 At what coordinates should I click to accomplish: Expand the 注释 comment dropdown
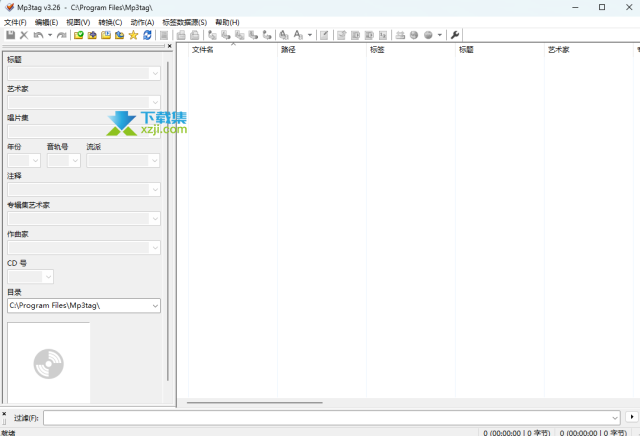point(155,189)
